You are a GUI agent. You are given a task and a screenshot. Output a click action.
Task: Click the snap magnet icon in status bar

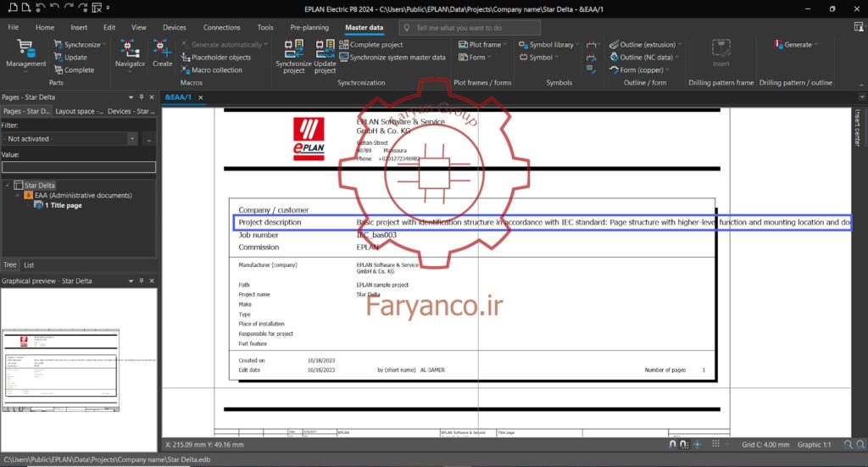672,444
